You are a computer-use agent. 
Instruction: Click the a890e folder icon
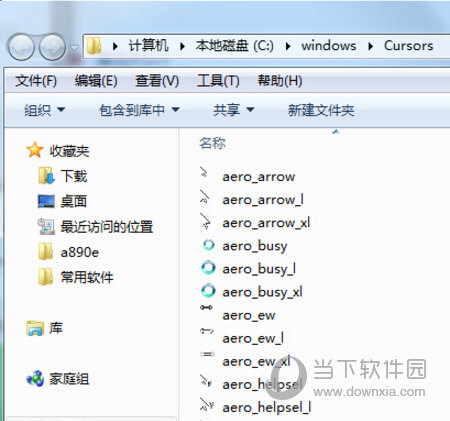46,251
